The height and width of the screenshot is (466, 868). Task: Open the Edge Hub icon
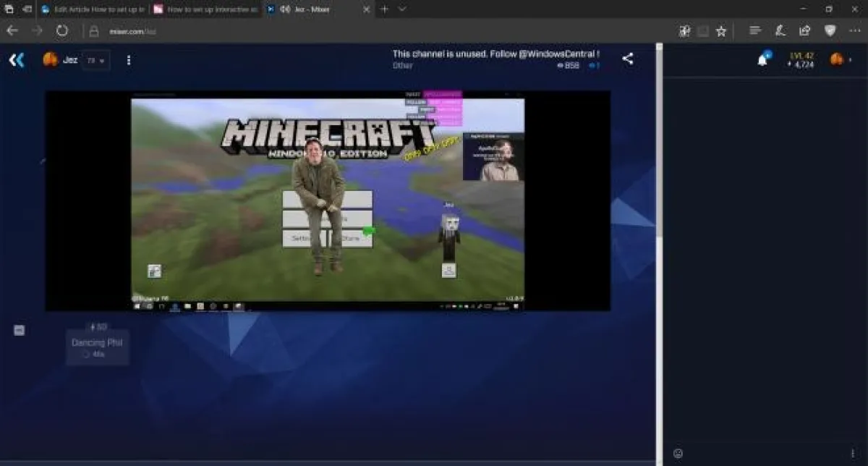pyautogui.click(x=755, y=31)
